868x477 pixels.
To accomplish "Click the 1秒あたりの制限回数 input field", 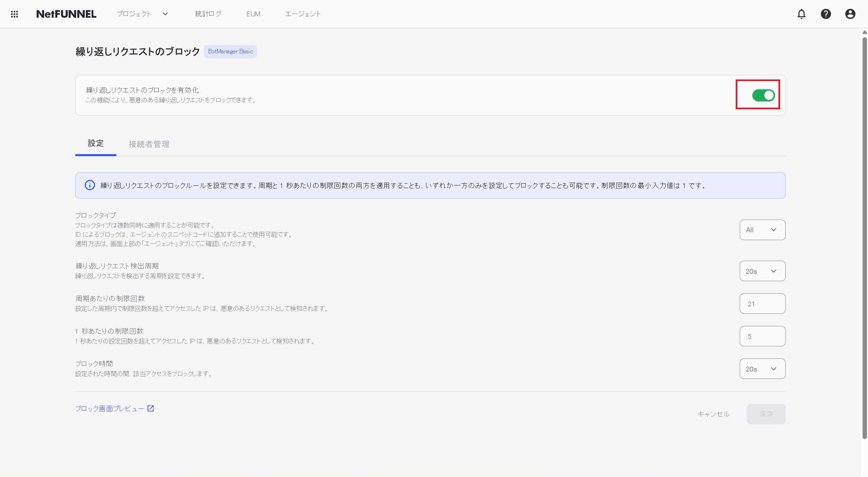I will click(x=762, y=336).
